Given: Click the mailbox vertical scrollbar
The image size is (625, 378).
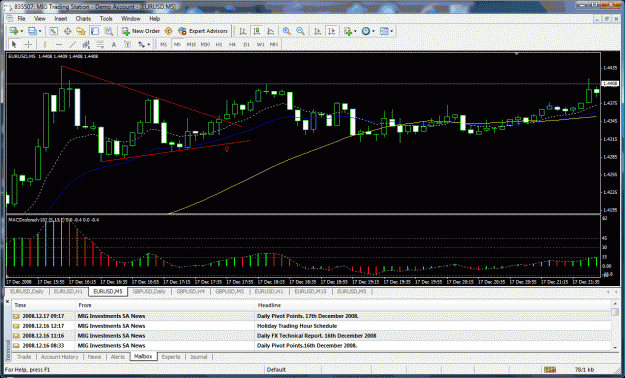Looking at the screenshot, I should (x=615, y=325).
